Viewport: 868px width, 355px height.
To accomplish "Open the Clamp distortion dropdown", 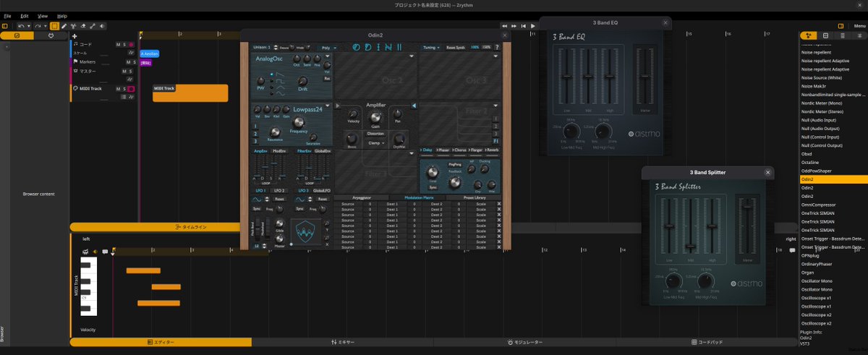I will click(375, 142).
